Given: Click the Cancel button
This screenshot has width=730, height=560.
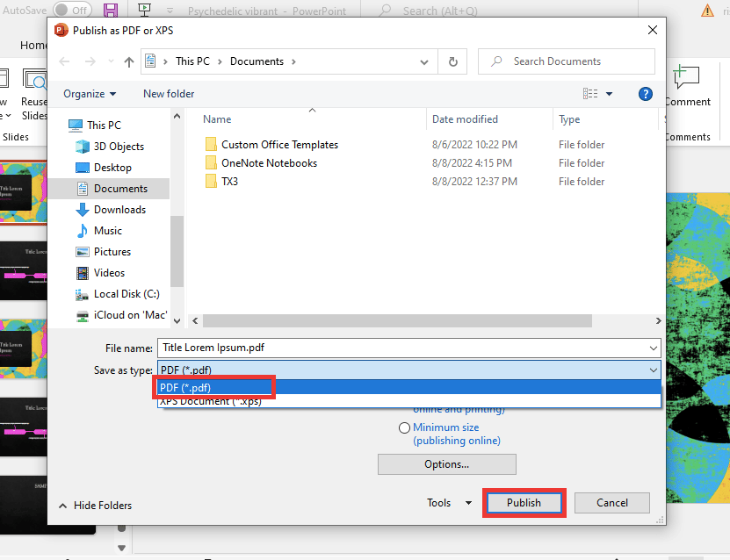Looking at the screenshot, I should (x=611, y=503).
